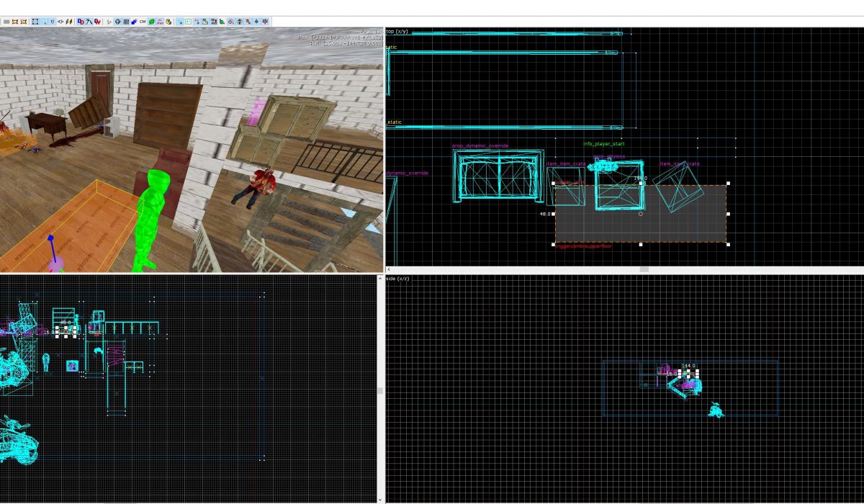Click the blue overlapping squares toolbar icon
Image resolution: width=864 pixels, height=504 pixels.
(134, 22)
